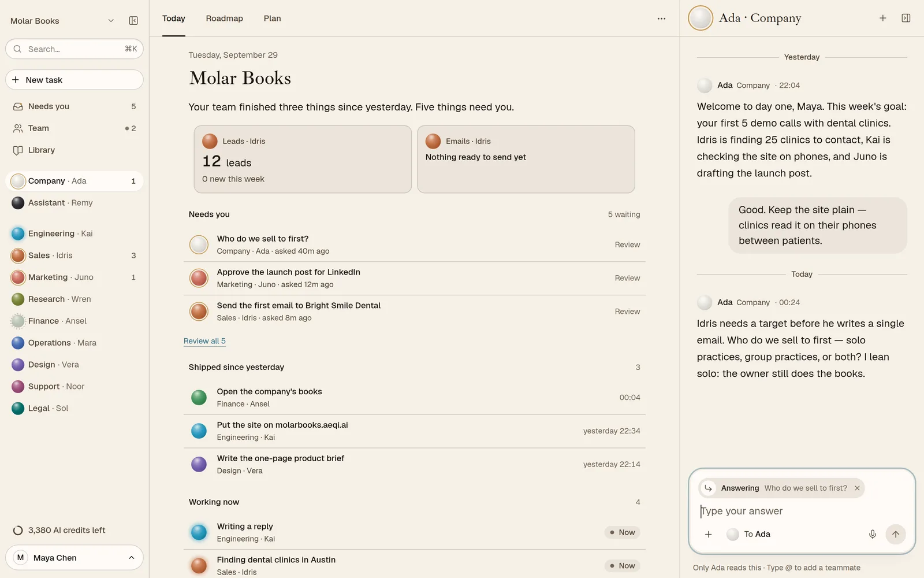Click the New task button
924x578 pixels.
pos(74,80)
